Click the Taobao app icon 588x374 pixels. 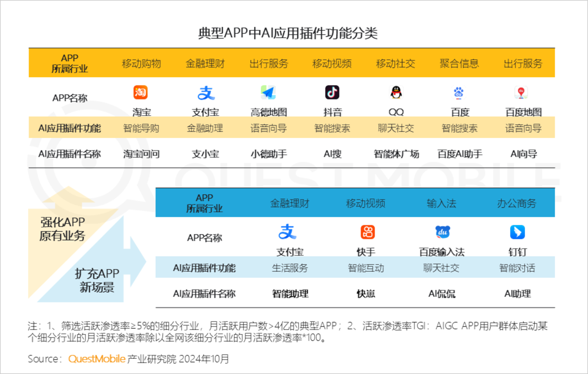click(x=140, y=92)
